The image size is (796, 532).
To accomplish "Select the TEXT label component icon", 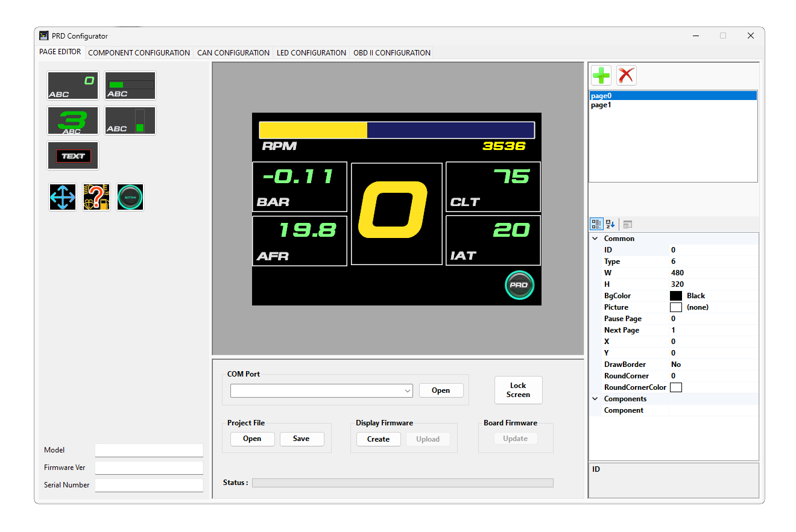I will [x=73, y=155].
